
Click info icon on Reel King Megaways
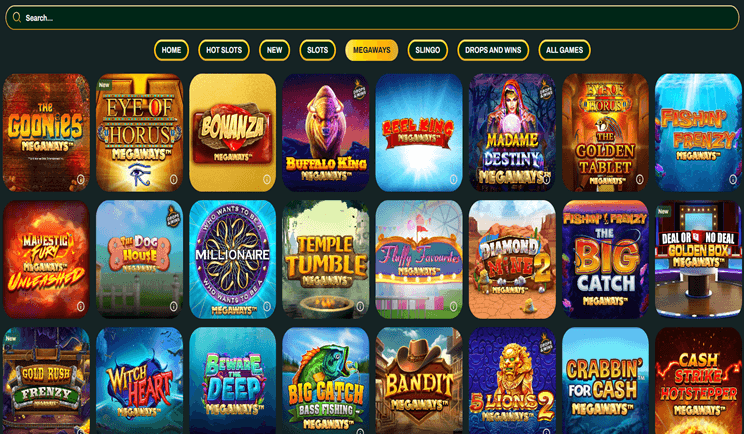pos(453,179)
